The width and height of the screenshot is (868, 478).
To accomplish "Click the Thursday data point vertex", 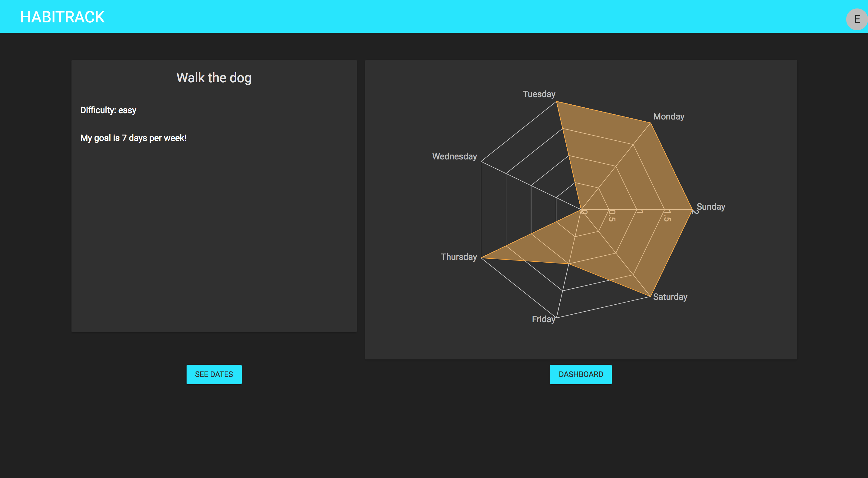I will pos(481,258).
